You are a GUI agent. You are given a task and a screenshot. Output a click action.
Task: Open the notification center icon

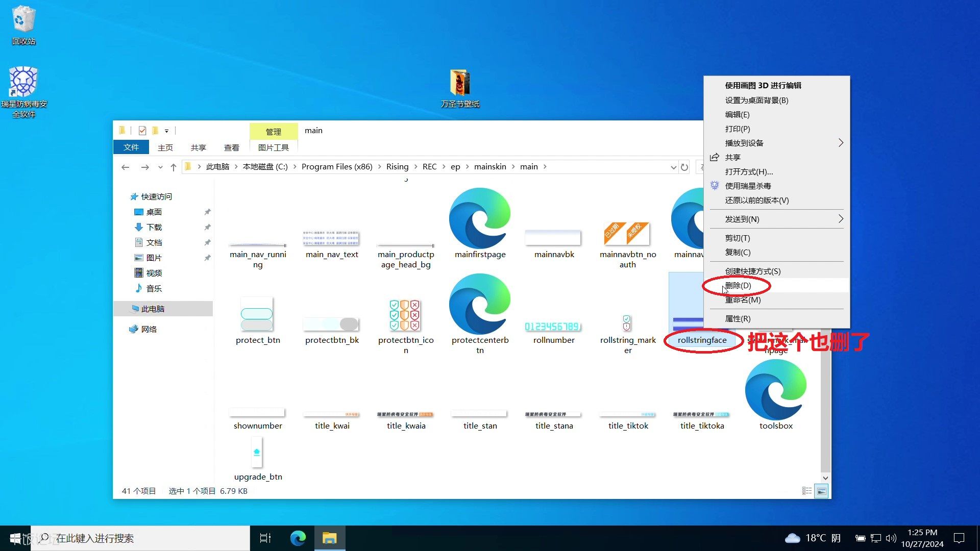pyautogui.click(x=959, y=538)
